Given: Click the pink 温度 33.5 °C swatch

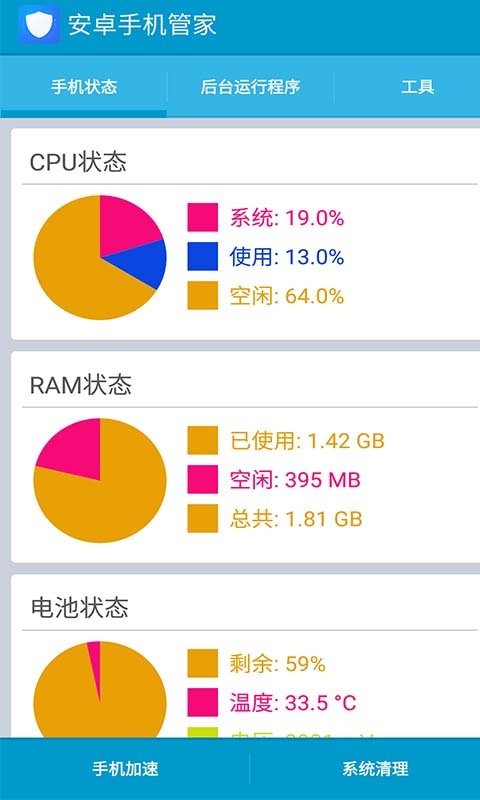Looking at the screenshot, I should [x=203, y=703].
